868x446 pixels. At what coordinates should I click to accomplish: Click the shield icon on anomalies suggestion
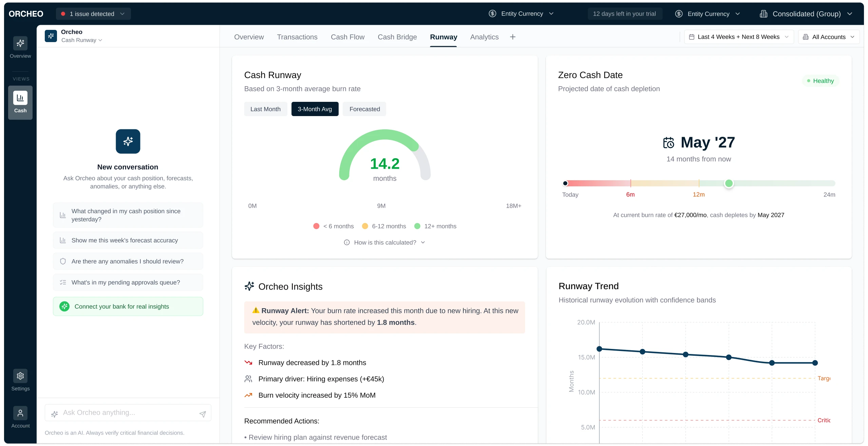point(63,261)
